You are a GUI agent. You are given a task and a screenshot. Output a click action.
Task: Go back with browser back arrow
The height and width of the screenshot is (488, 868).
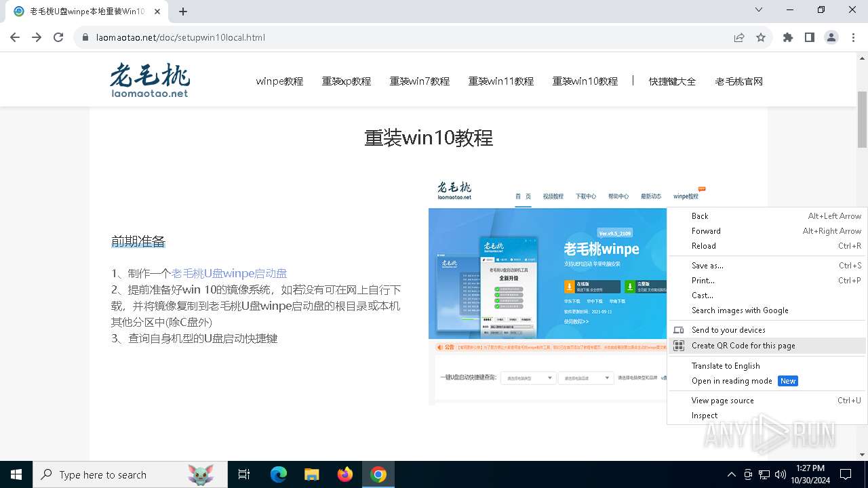click(15, 37)
